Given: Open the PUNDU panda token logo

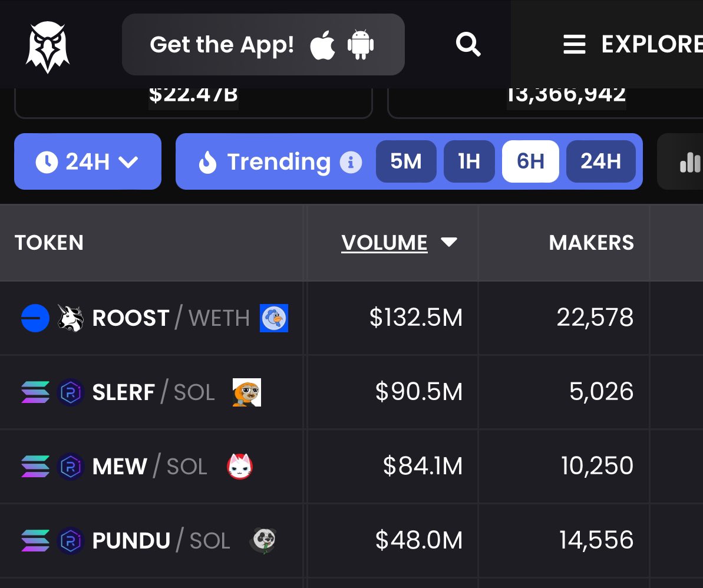Looking at the screenshot, I should (x=263, y=540).
